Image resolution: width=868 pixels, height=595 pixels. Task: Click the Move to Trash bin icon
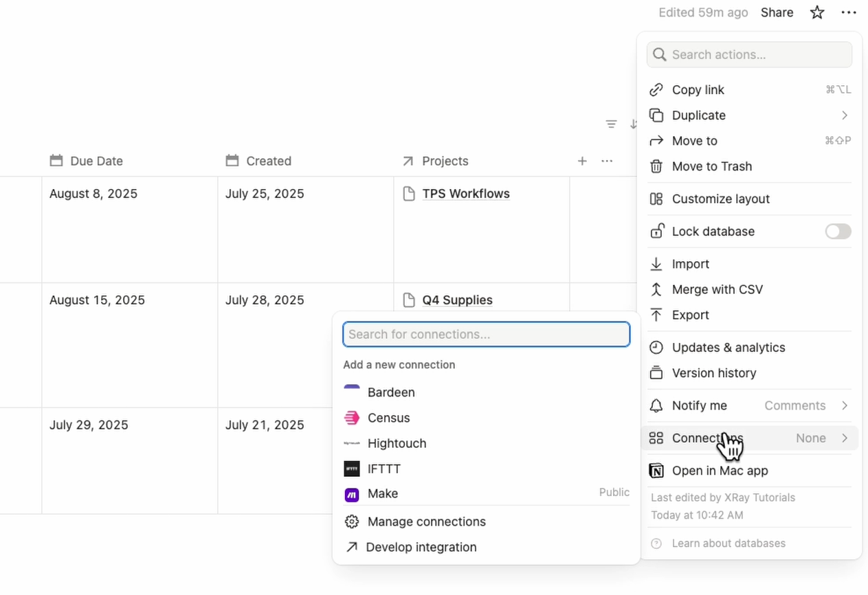(x=656, y=166)
